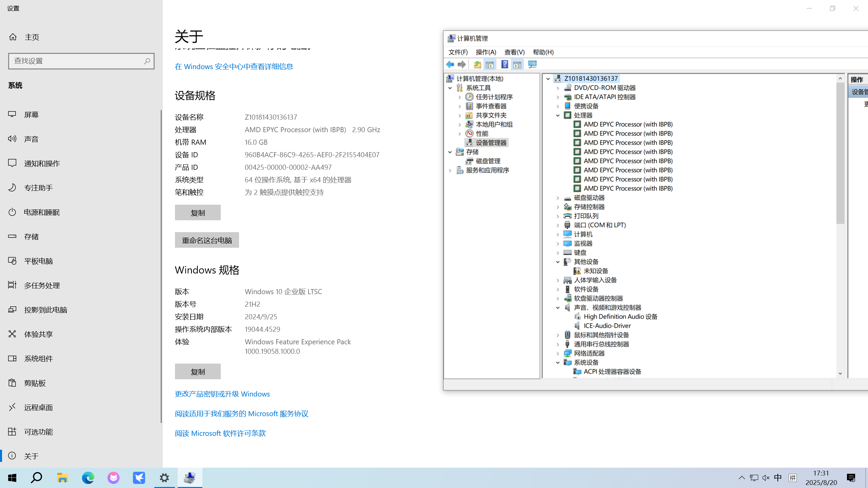Open the 磁盘管理 disk management node

coord(488,161)
